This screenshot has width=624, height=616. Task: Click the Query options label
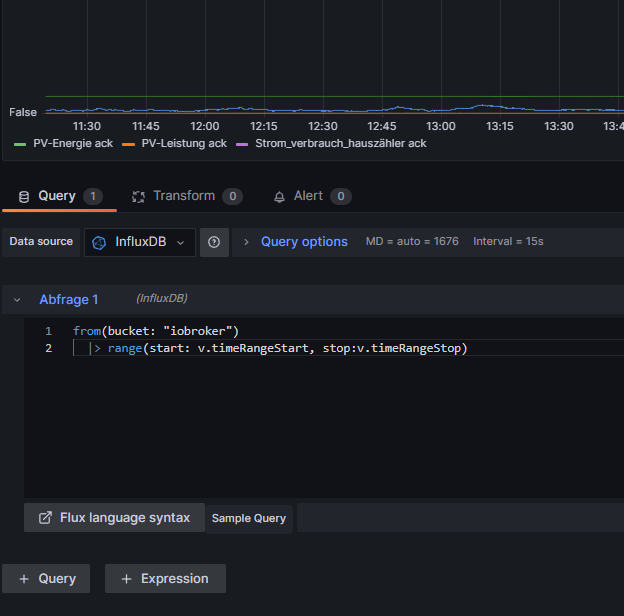(x=304, y=242)
